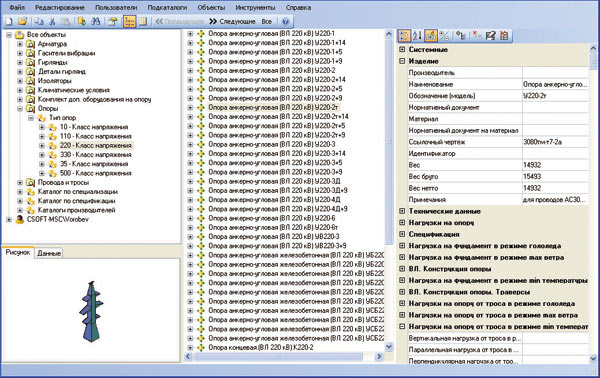Click the Properties window toolbar icon
600x378 pixels.
(112, 22)
